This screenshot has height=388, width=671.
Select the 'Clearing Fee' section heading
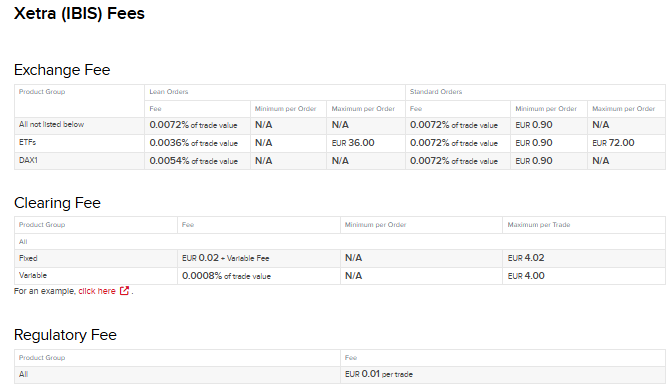coord(57,203)
